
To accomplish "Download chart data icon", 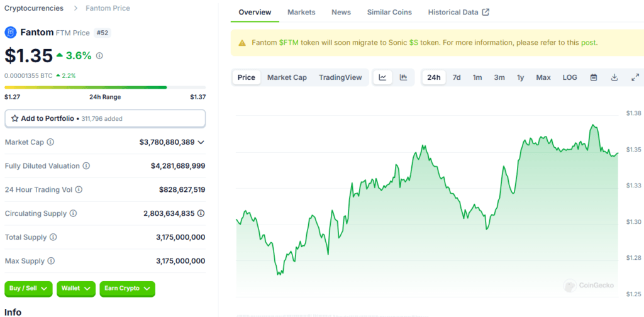I will (614, 77).
